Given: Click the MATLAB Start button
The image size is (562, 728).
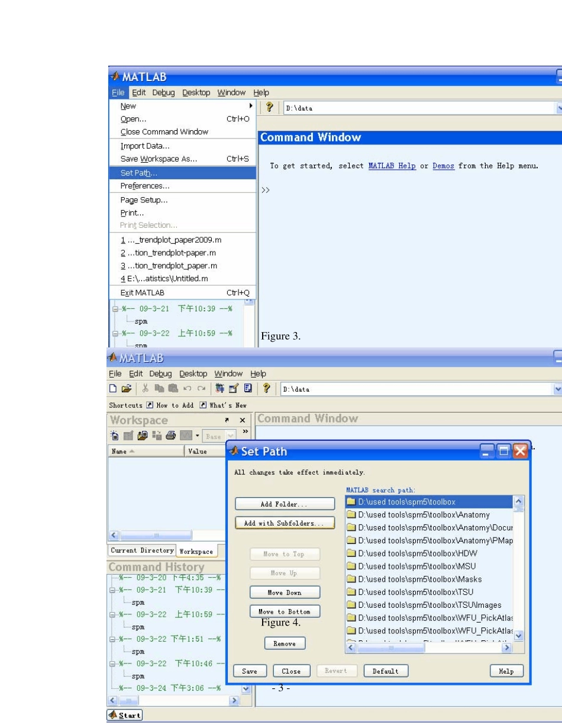Looking at the screenshot, I should point(124,715).
